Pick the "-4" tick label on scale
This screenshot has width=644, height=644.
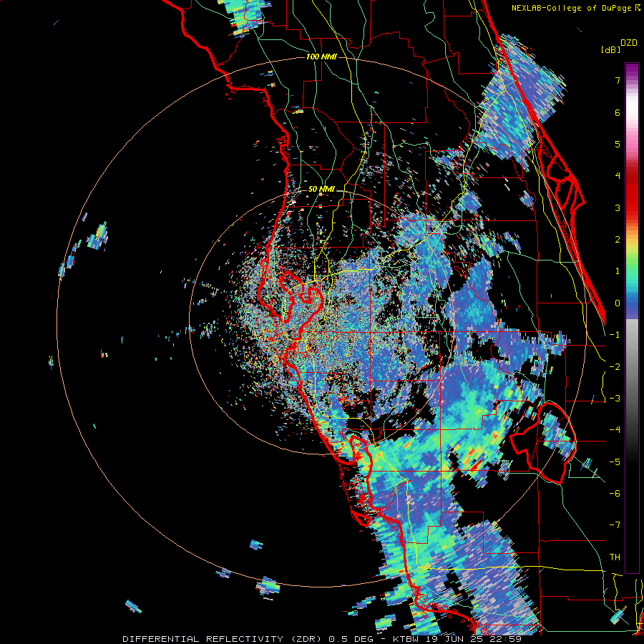[x=615, y=430]
